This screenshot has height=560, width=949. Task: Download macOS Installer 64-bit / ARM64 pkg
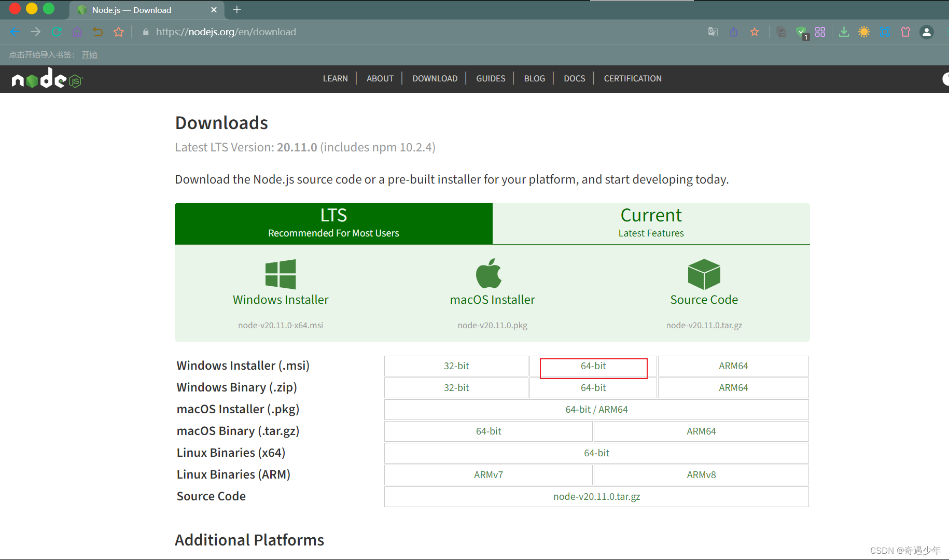pyautogui.click(x=596, y=410)
